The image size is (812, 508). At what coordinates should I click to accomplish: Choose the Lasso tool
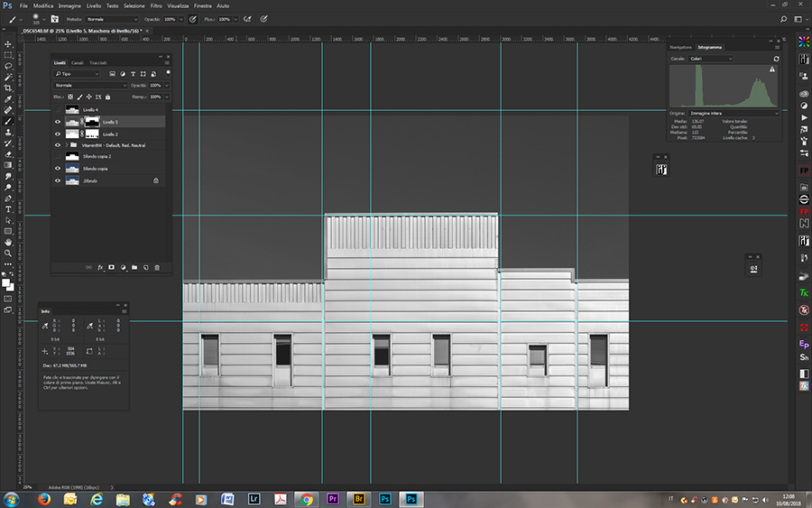point(8,66)
